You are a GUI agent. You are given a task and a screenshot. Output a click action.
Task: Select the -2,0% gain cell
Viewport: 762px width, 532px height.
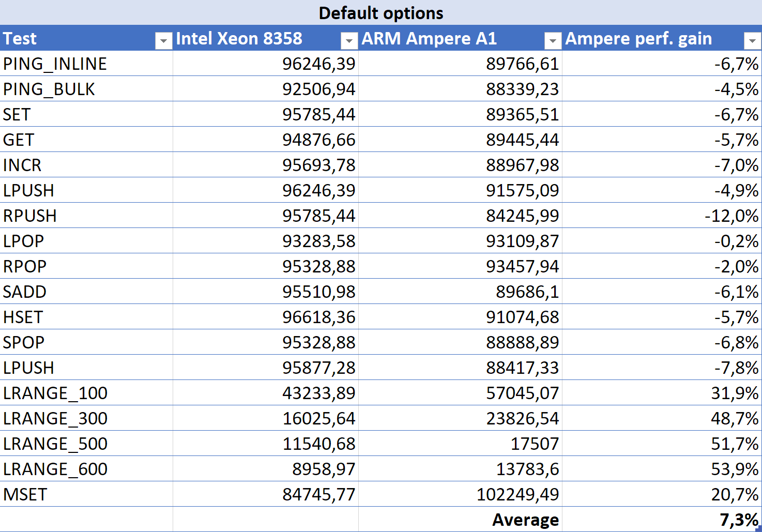coord(662,266)
